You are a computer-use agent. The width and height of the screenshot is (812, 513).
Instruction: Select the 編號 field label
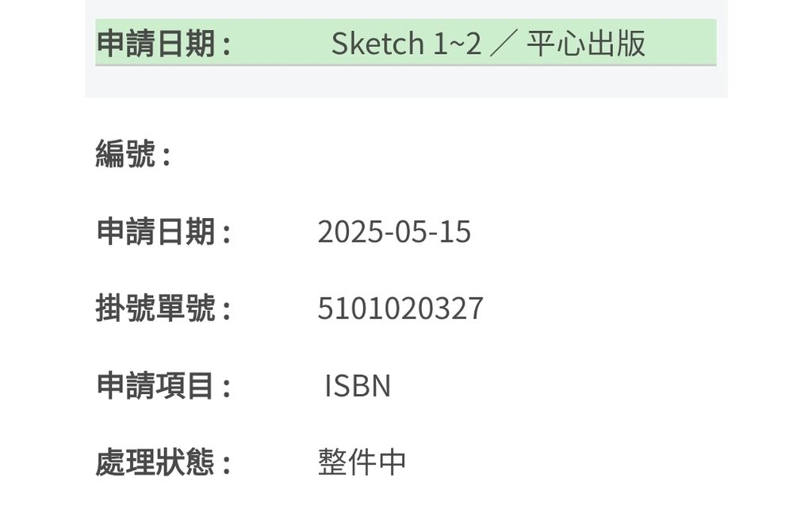133,154
